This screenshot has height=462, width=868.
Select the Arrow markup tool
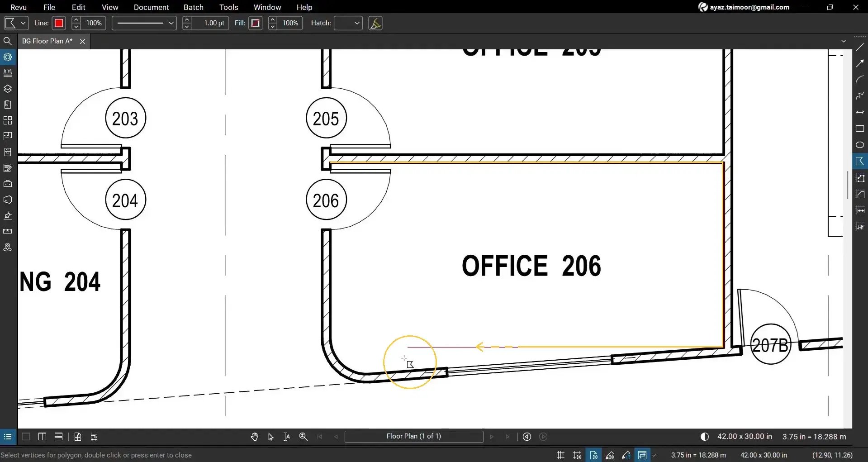(860, 63)
